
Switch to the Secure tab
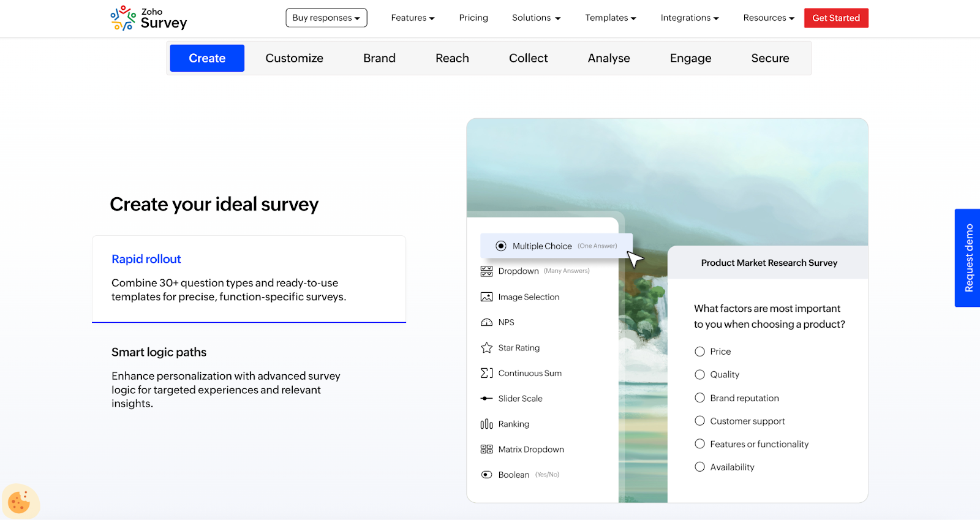point(771,58)
